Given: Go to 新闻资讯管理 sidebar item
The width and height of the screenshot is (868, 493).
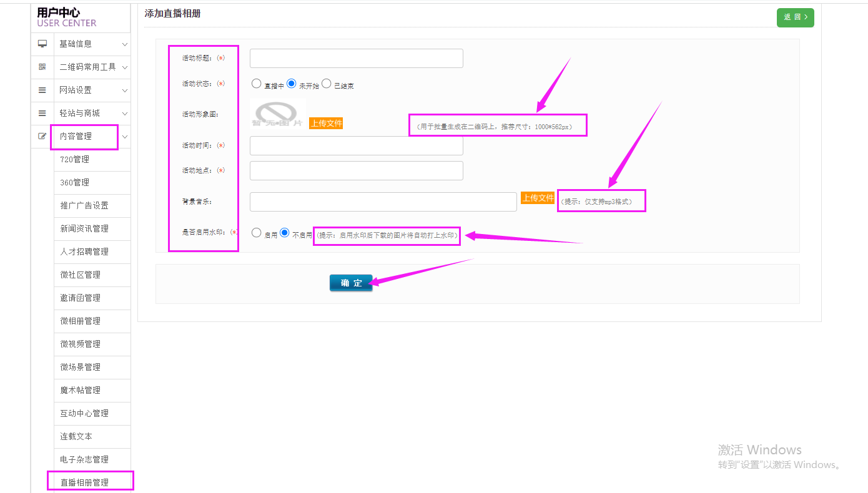Looking at the screenshot, I should (84, 228).
